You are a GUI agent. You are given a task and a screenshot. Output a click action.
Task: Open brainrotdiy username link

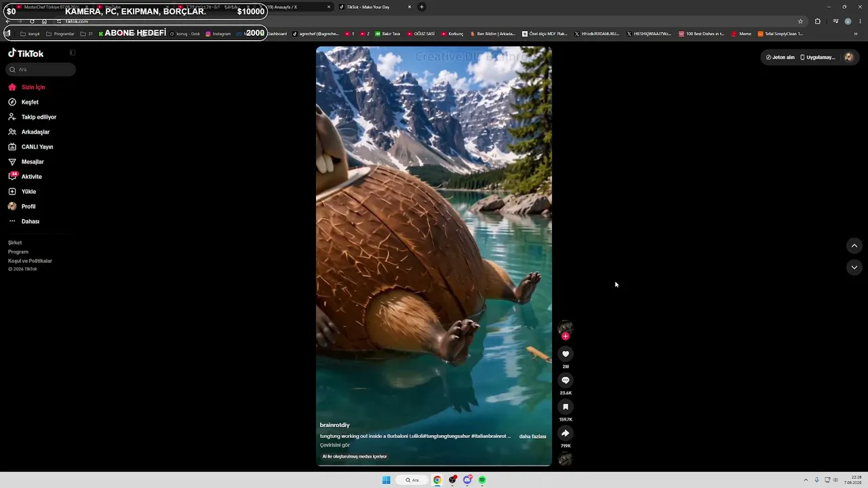[x=335, y=425]
